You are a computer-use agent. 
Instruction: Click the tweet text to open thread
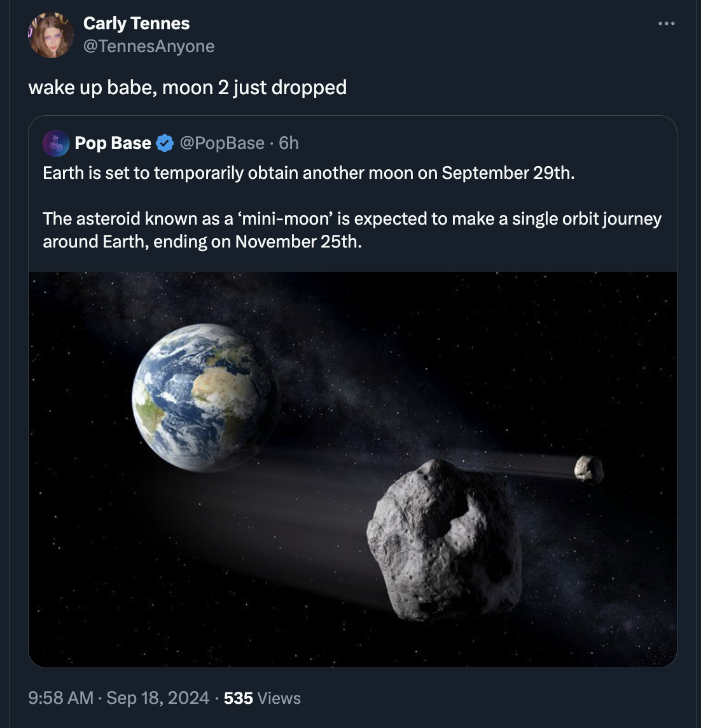click(x=188, y=87)
